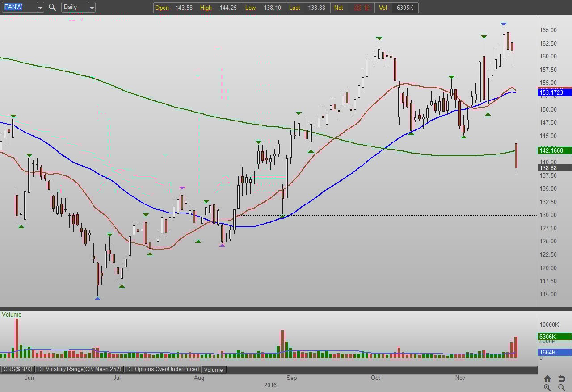Click the Volume pane title label
Screen dimensions: 572x392
(x=12, y=314)
